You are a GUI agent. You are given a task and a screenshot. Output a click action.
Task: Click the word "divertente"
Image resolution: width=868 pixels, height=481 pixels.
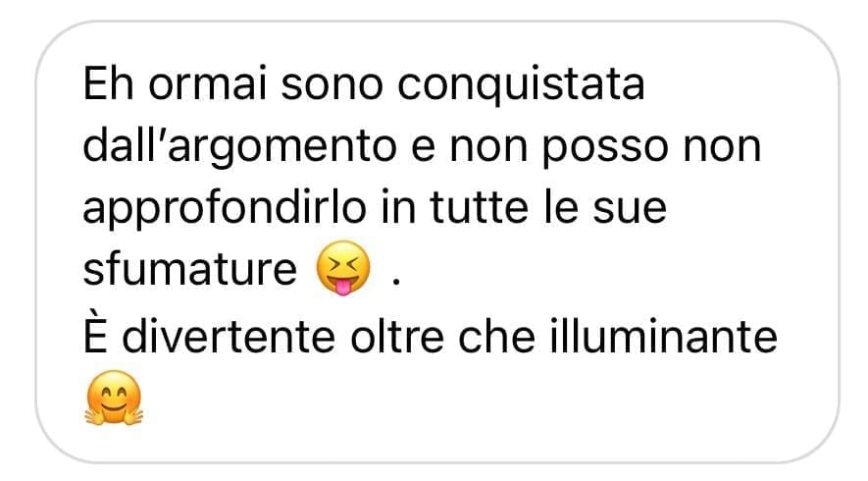229,336
